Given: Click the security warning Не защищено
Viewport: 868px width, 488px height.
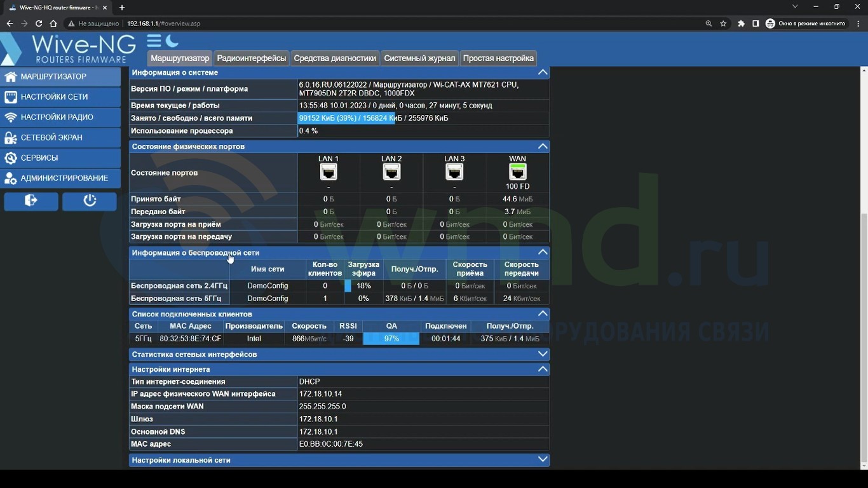Looking at the screenshot, I should click(93, 24).
